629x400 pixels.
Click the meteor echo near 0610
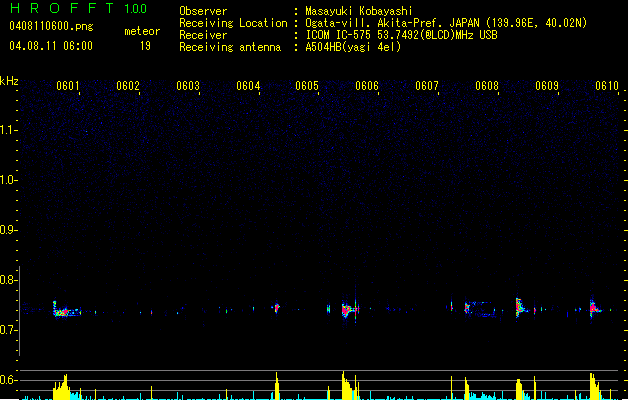coord(595,307)
